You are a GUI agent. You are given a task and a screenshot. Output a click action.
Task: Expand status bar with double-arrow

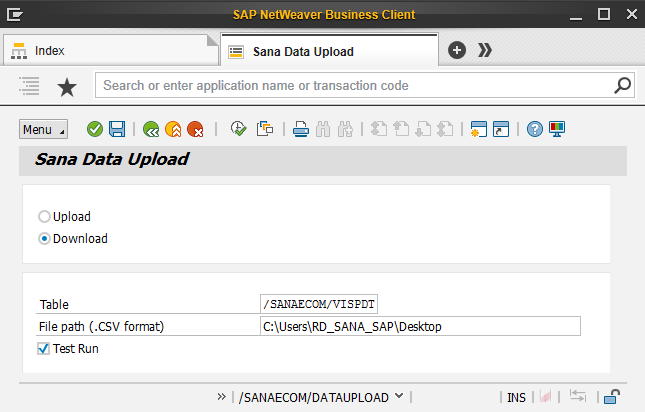coord(222,397)
